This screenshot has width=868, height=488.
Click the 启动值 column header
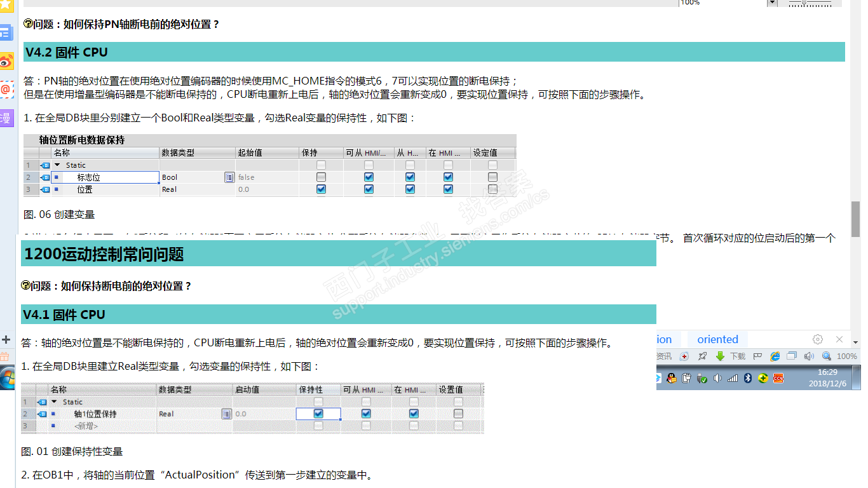pyautogui.click(x=264, y=390)
